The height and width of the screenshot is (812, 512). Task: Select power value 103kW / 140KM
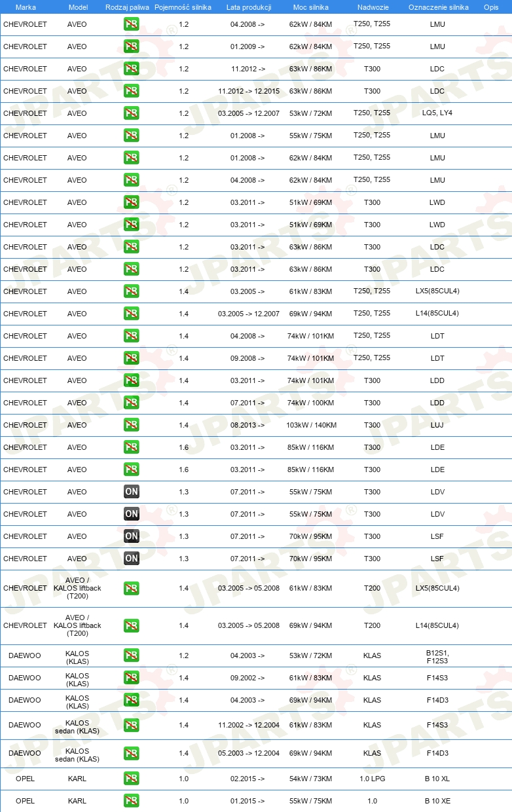tap(311, 425)
